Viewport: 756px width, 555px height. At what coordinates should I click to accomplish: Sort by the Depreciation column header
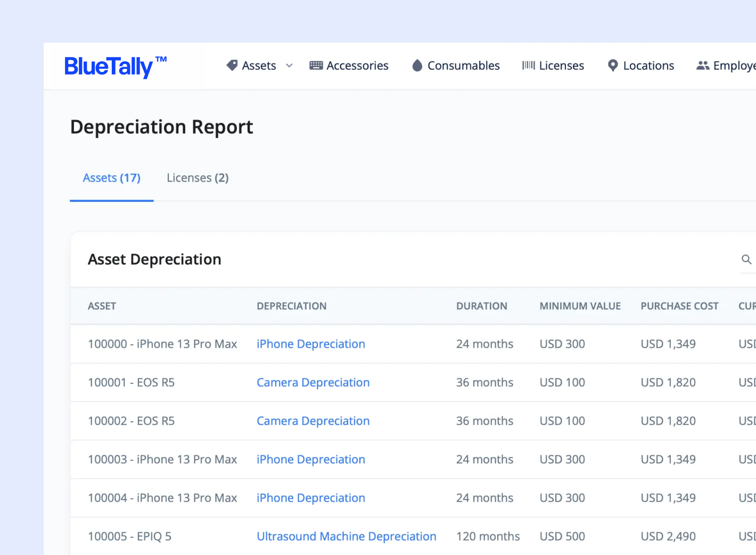coord(292,306)
